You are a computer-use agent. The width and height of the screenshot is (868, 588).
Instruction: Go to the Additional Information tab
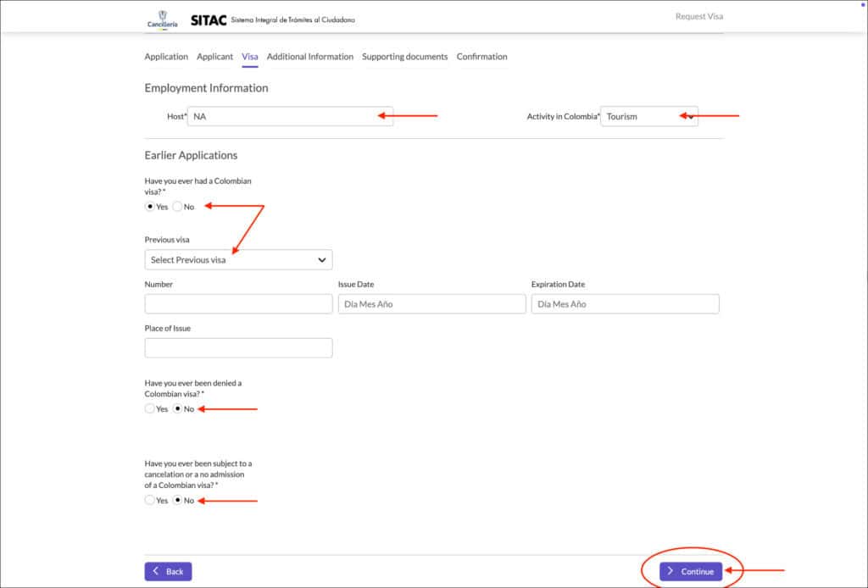coord(309,56)
